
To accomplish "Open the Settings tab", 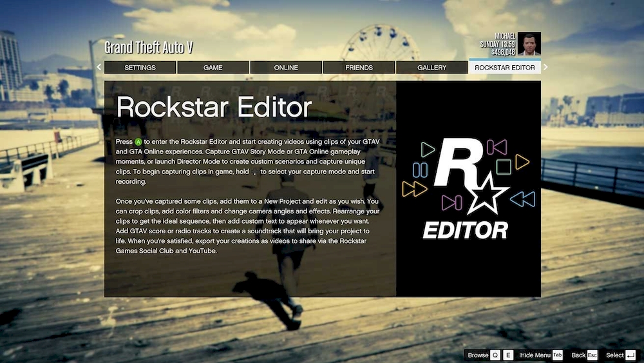I will point(140,68).
